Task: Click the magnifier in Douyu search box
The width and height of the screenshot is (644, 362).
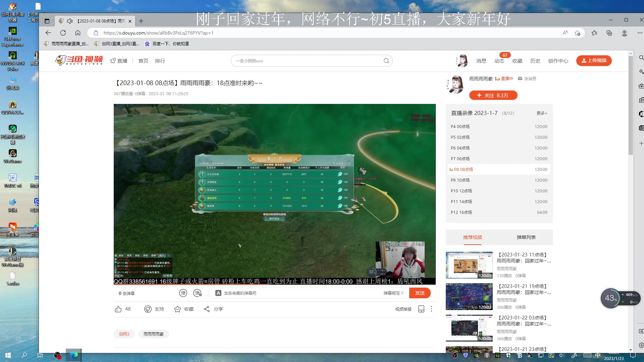Action: click(386, 61)
